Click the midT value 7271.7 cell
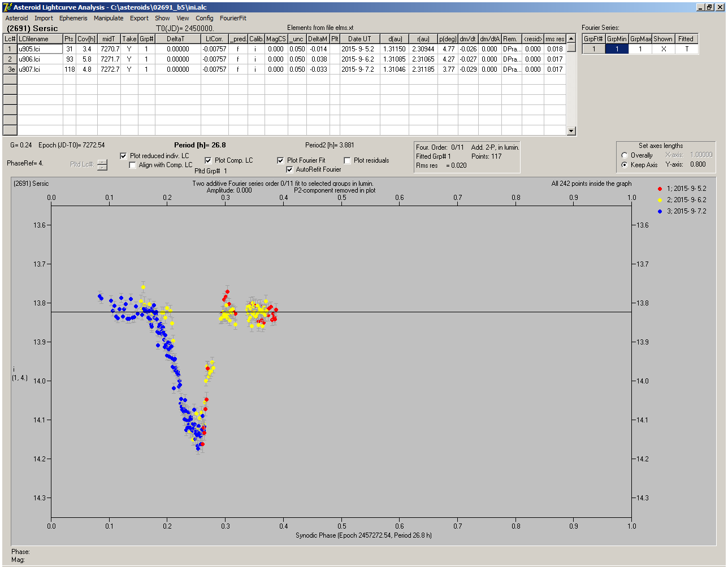This screenshot has height=567, width=728. pos(109,59)
